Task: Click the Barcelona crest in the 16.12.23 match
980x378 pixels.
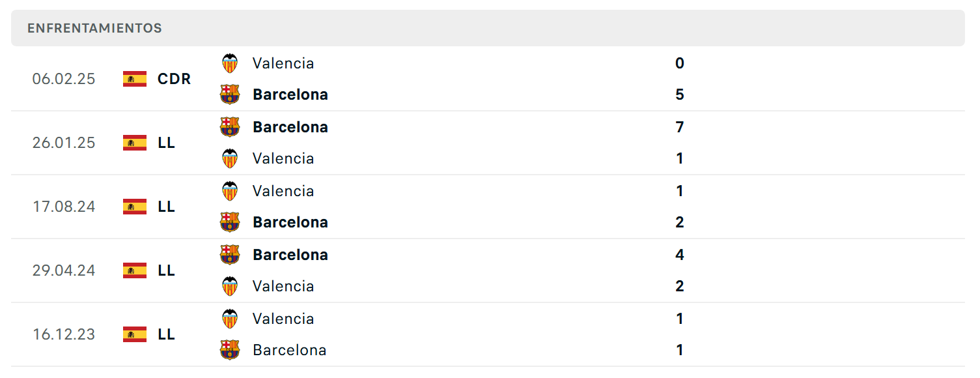Action: point(230,350)
